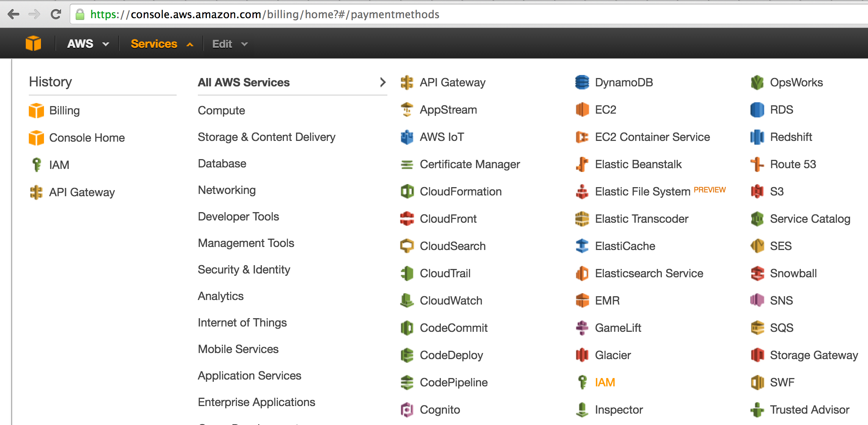The image size is (868, 425).
Task: Open the Edit dropdown in navbar
Action: (x=230, y=44)
